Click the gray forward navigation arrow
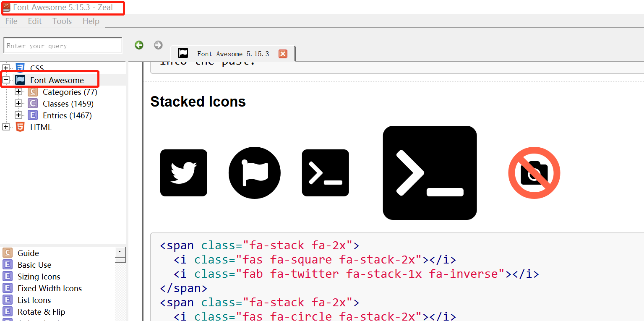Viewport: 644px width, 321px height. [158, 45]
